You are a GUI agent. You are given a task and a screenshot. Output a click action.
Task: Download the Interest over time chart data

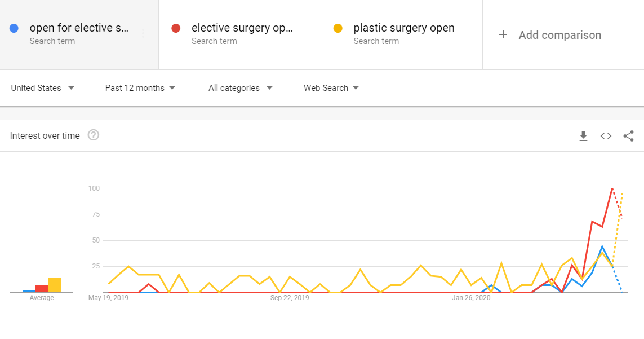pos(583,136)
